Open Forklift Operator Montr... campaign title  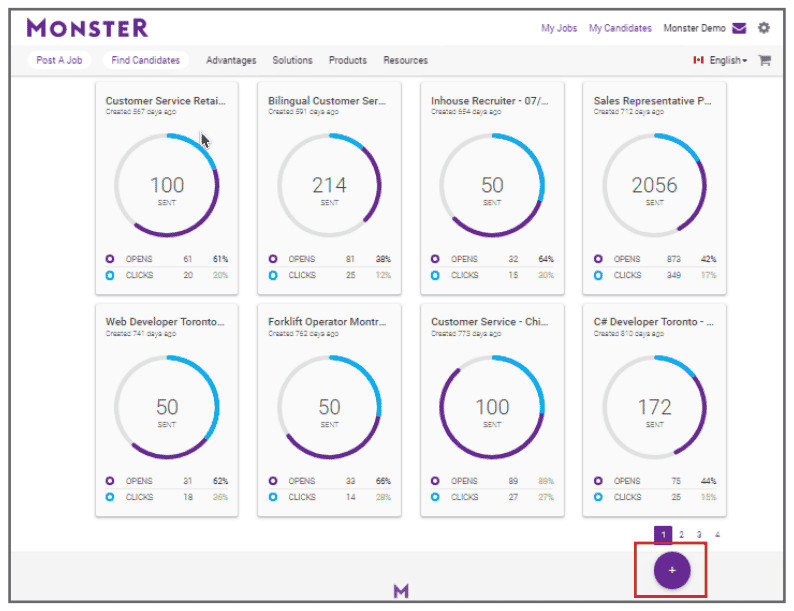pos(327,321)
